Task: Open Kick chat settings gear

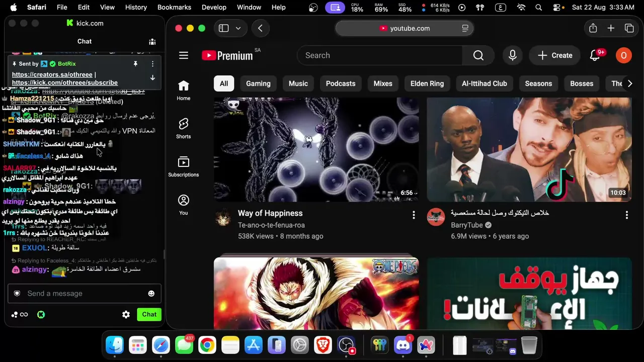Action: (126, 314)
